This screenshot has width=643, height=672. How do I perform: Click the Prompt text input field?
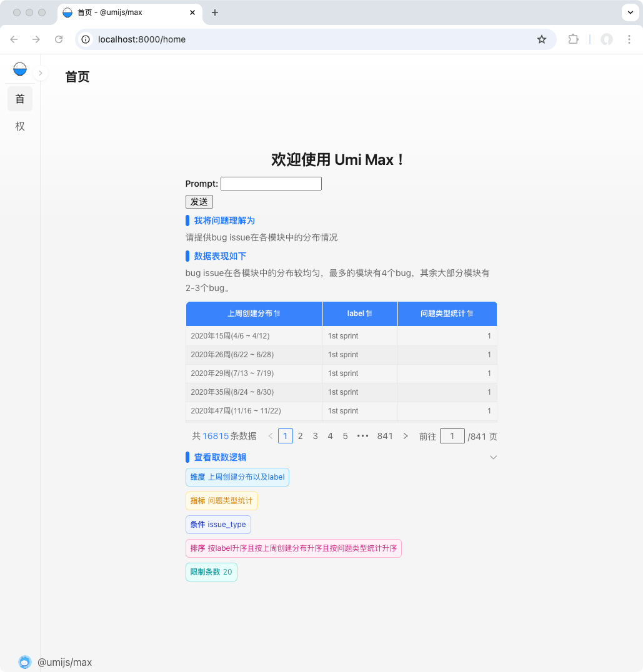pyautogui.click(x=271, y=184)
